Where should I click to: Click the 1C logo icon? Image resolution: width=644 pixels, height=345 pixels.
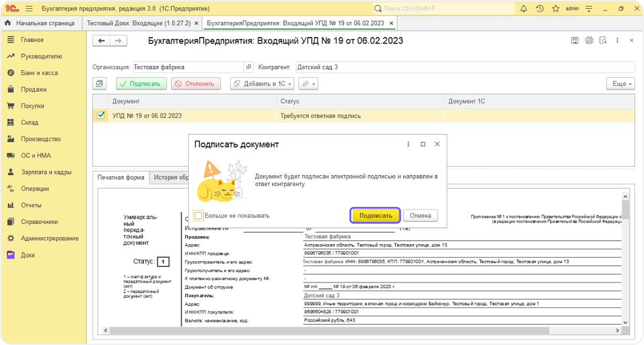pos(12,8)
